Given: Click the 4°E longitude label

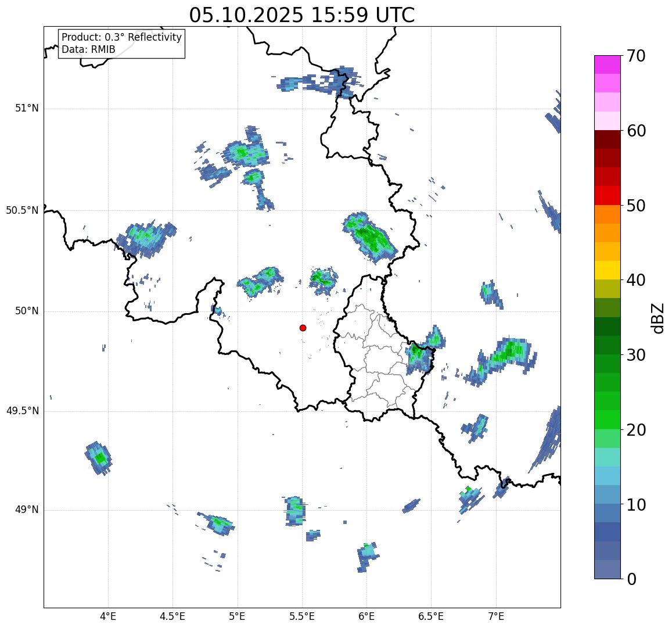Looking at the screenshot, I should point(108,616).
